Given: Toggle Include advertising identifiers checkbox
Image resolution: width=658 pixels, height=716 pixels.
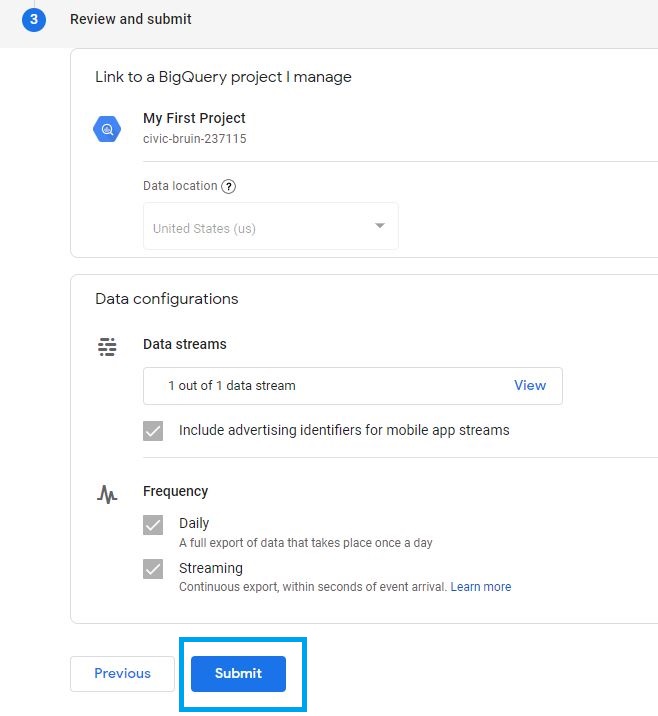Looking at the screenshot, I should (x=153, y=431).
